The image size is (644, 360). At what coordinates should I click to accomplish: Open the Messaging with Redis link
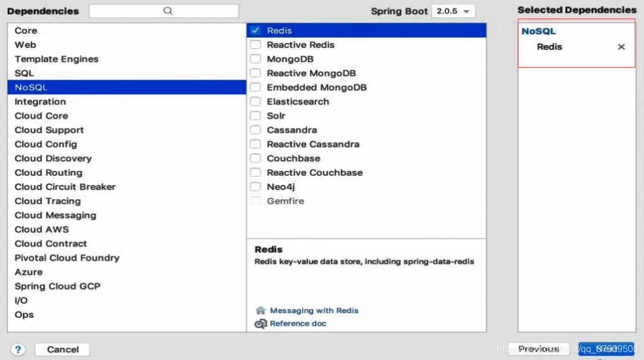[x=314, y=310]
